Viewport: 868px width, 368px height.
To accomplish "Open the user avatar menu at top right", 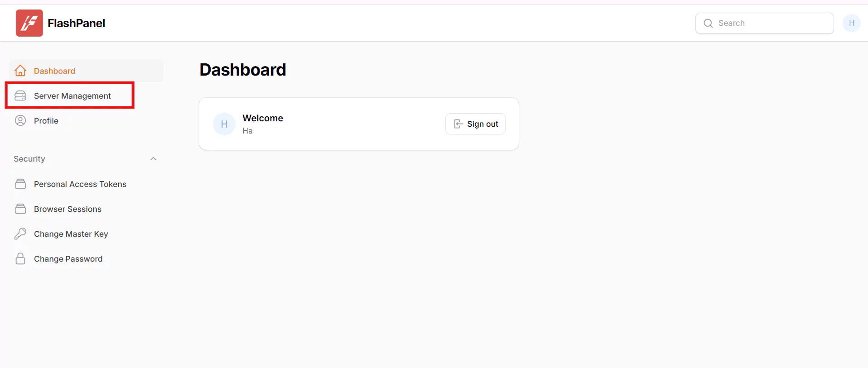I will click(x=851, y=23).
